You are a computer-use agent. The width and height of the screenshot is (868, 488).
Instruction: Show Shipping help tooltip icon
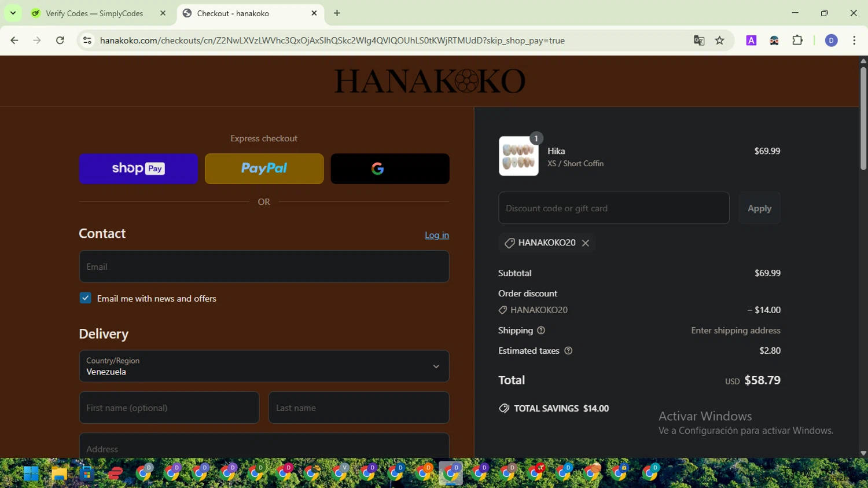[x=541, y=331]
